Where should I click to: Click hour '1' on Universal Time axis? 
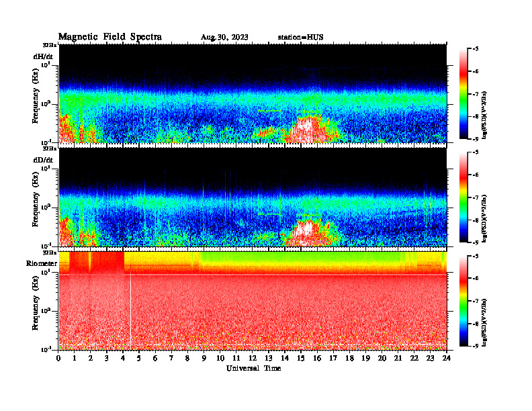pyautogui.click(x=75, y=359)
